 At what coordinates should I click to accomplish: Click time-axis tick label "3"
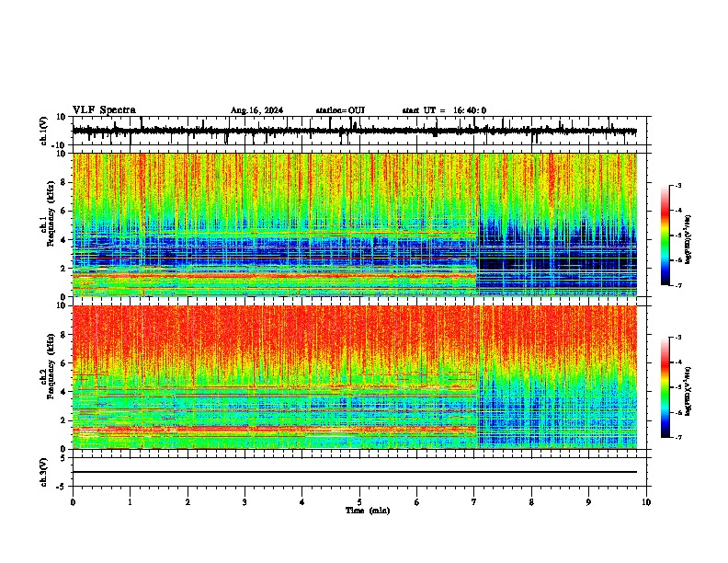click(245, 502)
